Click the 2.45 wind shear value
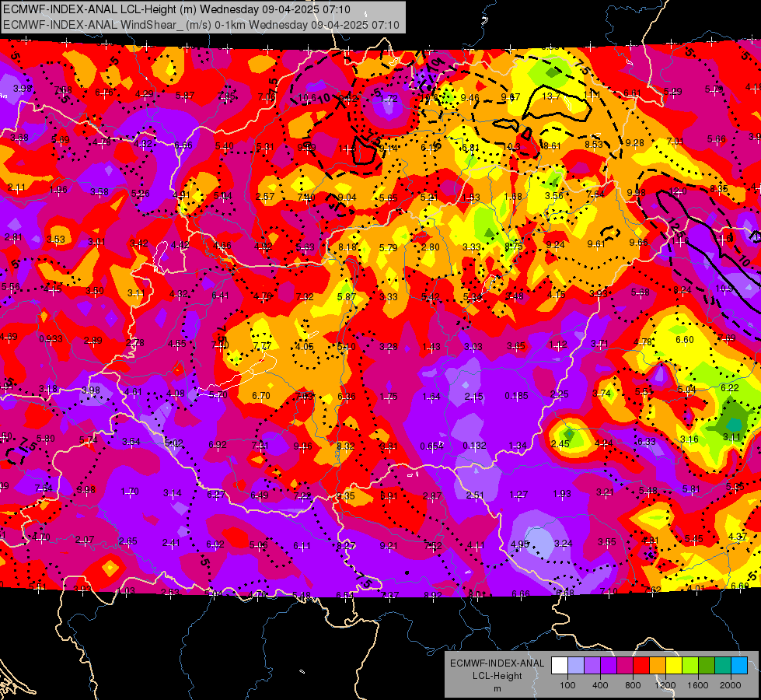Screen dimensions: 761x700 [560, 443]
